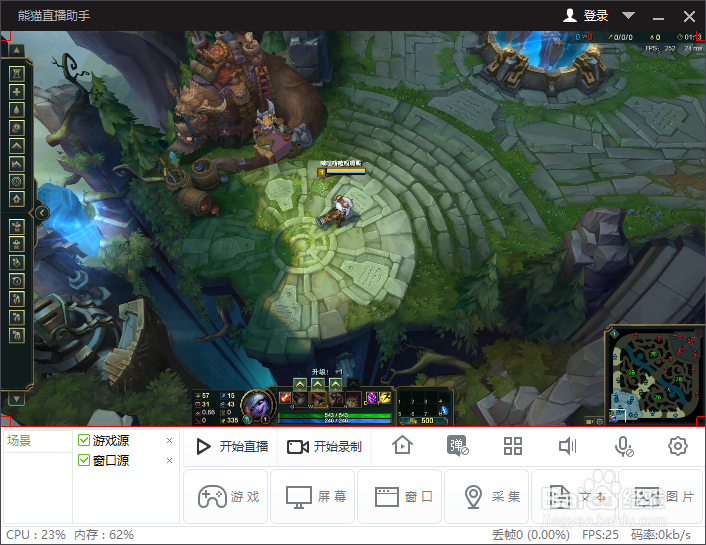Image resolution: width=706 pixels, height=545 pixels.
Task: Uncheck the 窗口源 checkbox
Action: (x=84, y=460)
